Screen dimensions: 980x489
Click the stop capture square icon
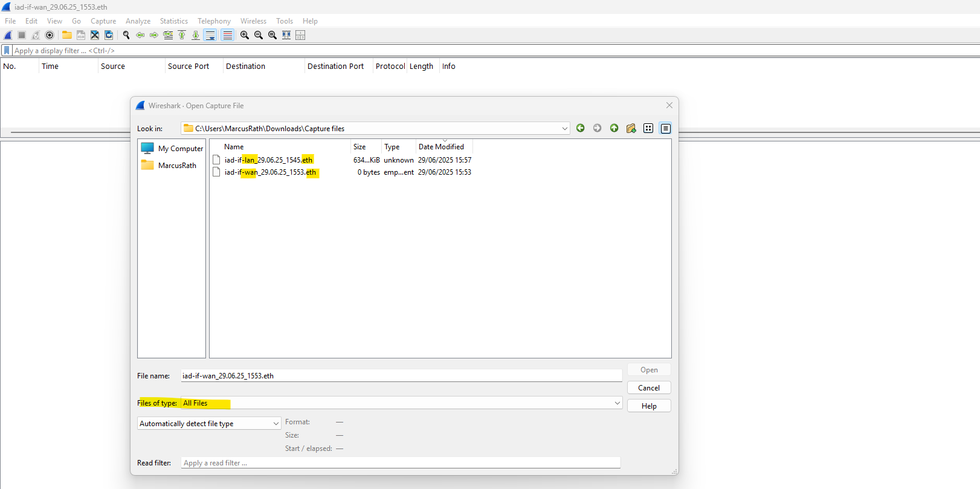[x=22, y=35]
